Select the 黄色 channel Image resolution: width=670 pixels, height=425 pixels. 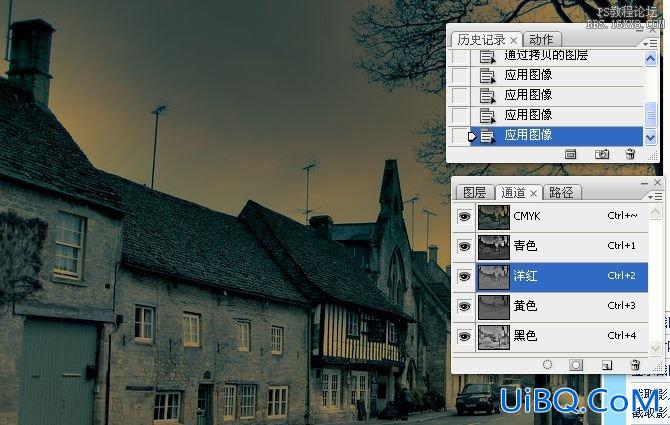coord(562,306)
